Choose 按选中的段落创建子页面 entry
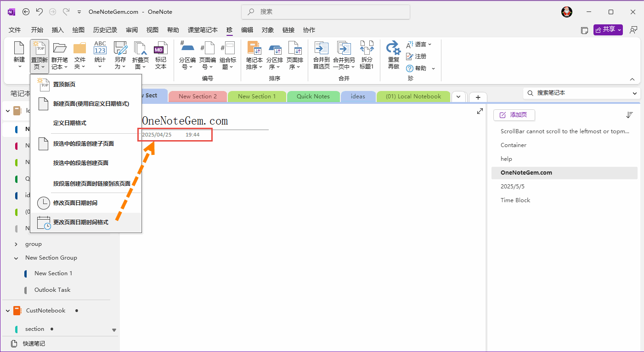 tap(86, 144)
